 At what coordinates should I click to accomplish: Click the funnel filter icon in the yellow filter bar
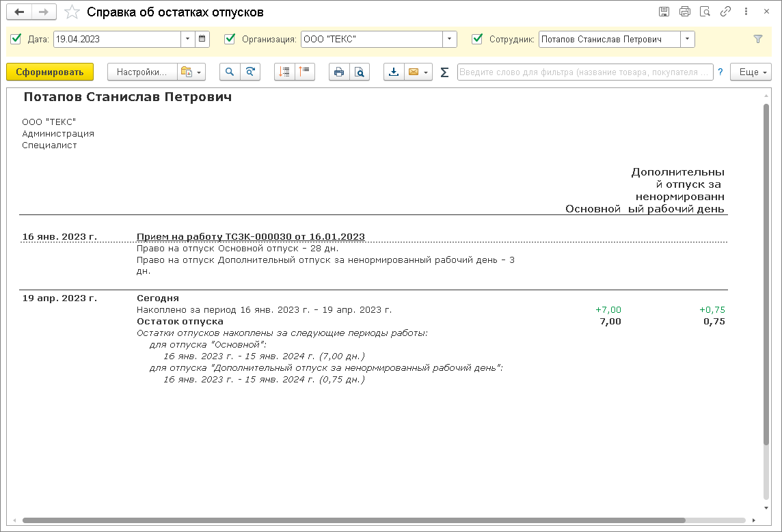point(758,39)
